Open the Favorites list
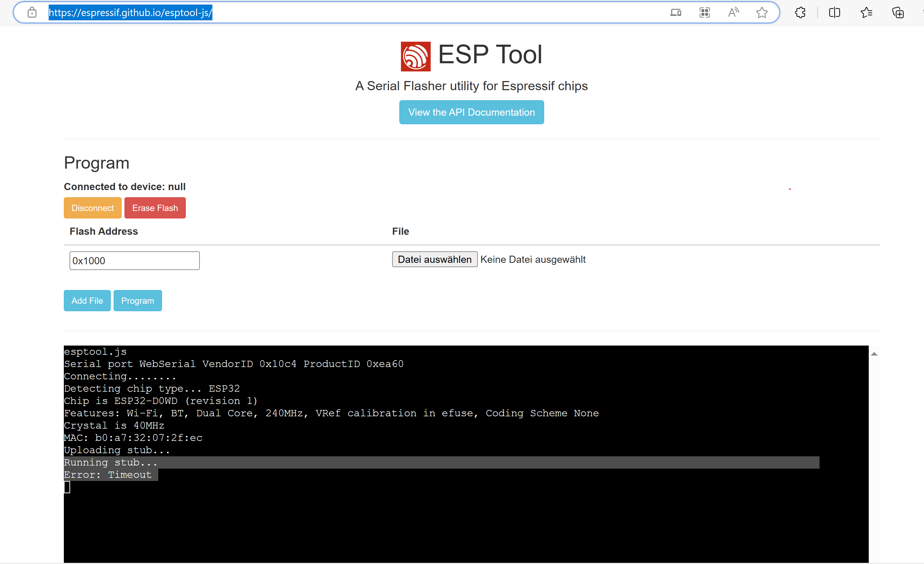Viewport: 924px width, 564px height. (x=866, y=12)
